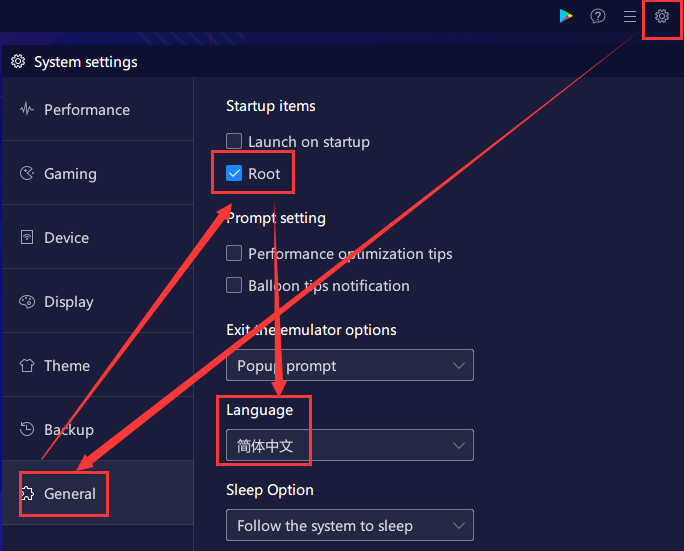684x551 pixels.
Task: Click the Device sidebar icon
Action: pos(27,237)
